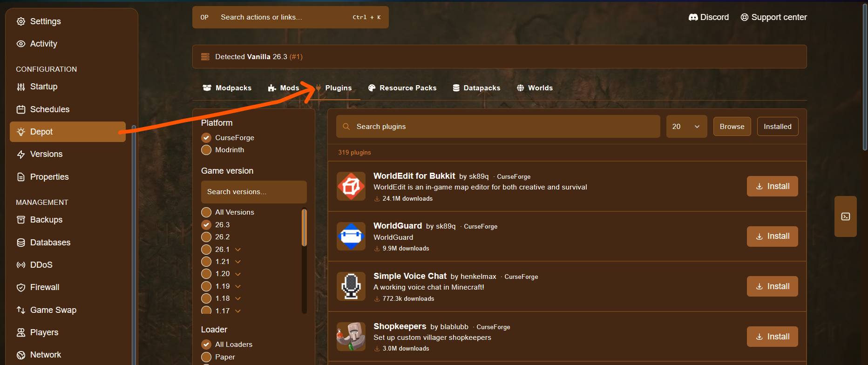Expand the 1.18 version sub-list
The width and height of the screenshot is (868, 365).
(238, 298)
